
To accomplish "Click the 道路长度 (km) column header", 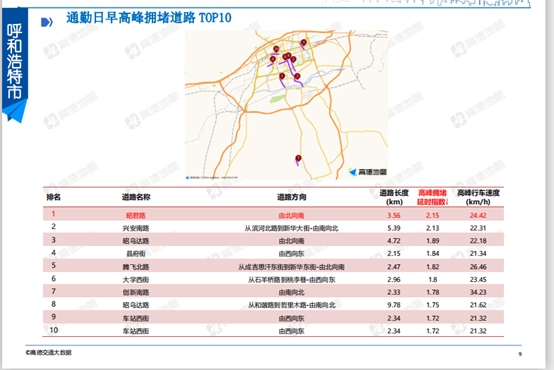I will pyautogui.click(x=394, y=197).
